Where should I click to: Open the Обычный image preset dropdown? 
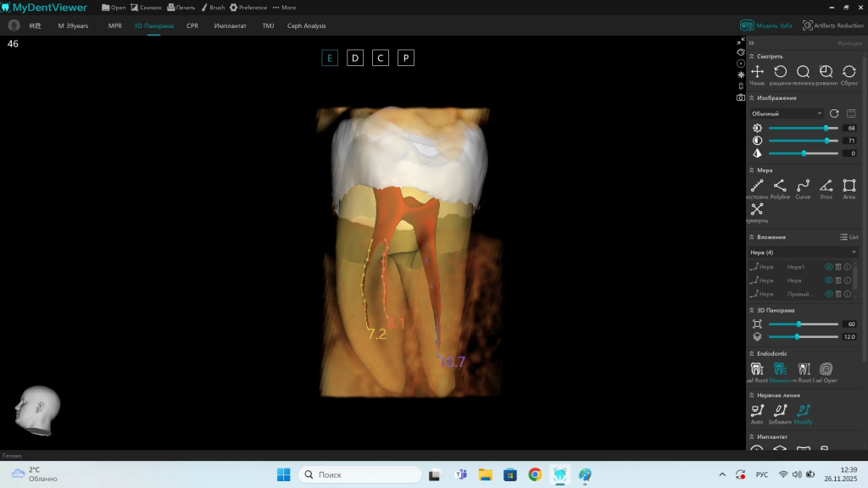(x=787, y=114)
